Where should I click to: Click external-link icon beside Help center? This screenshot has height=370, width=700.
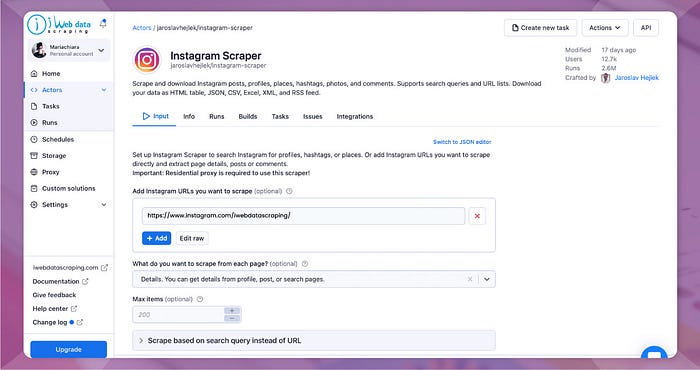click(x=74, y=308)
